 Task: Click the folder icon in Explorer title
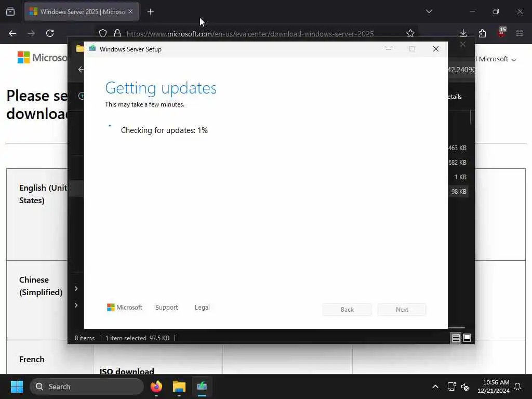tap(79, 48)
